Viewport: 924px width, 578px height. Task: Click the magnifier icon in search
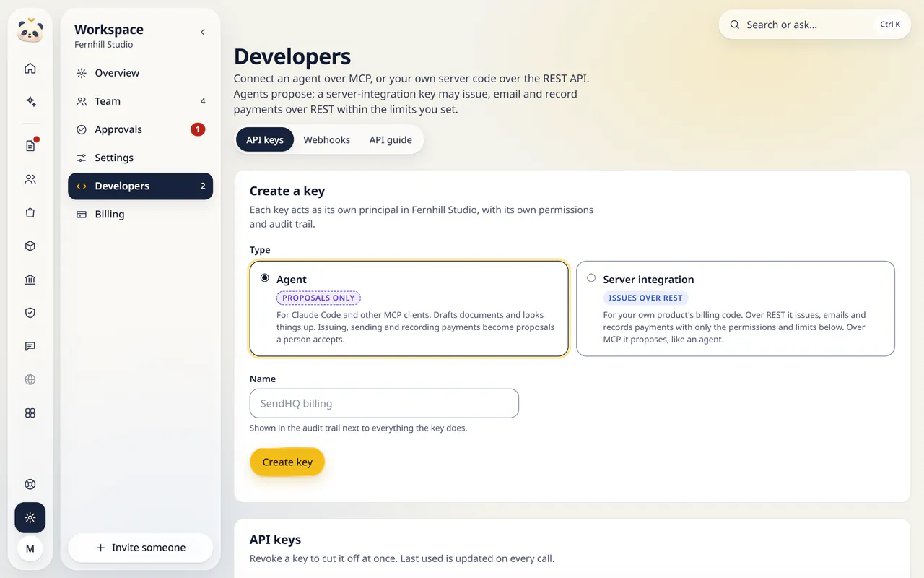(735, 25)
